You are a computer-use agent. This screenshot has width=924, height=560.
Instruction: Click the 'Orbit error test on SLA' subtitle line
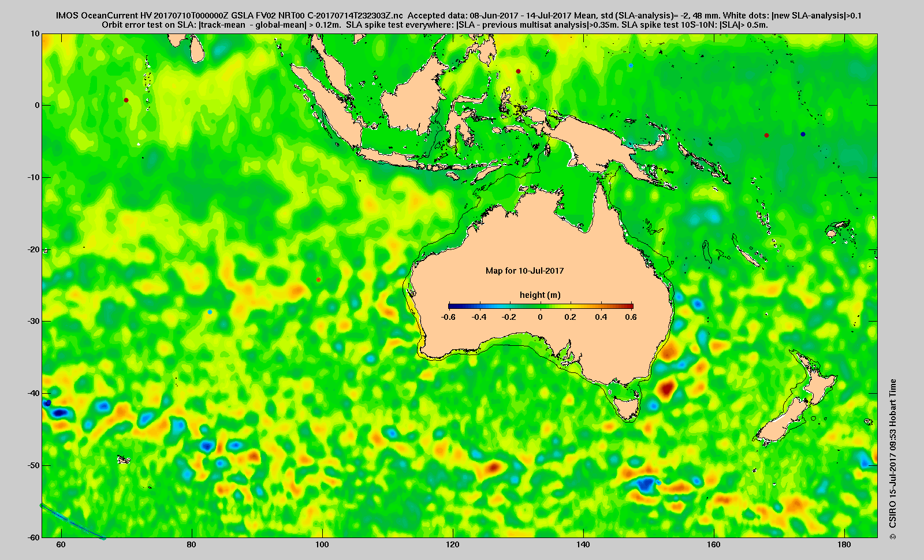click(434, 25)
